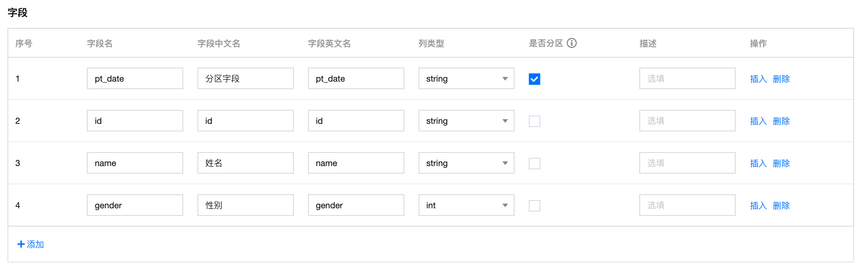
Task: Click the 添加 link below the table
Action: tap(35, 244)
